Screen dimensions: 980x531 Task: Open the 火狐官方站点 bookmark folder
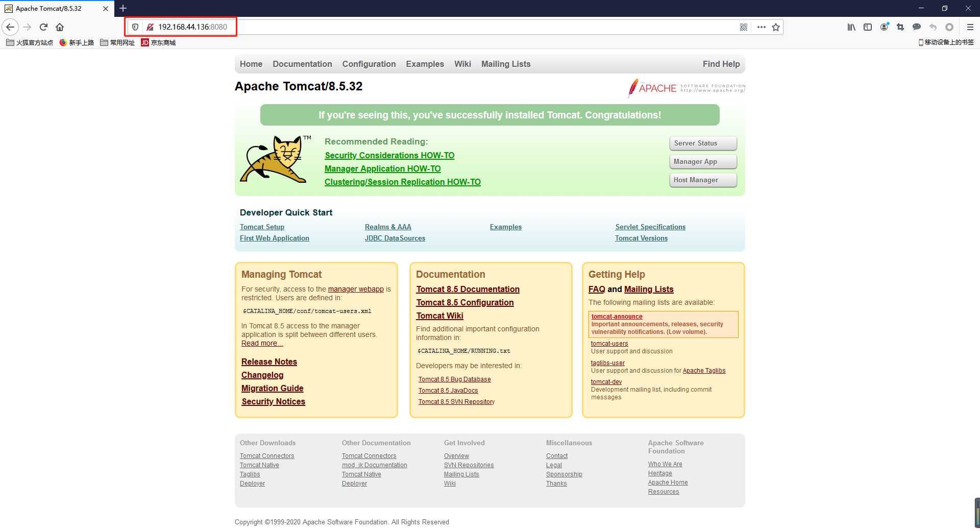[30, 42]
